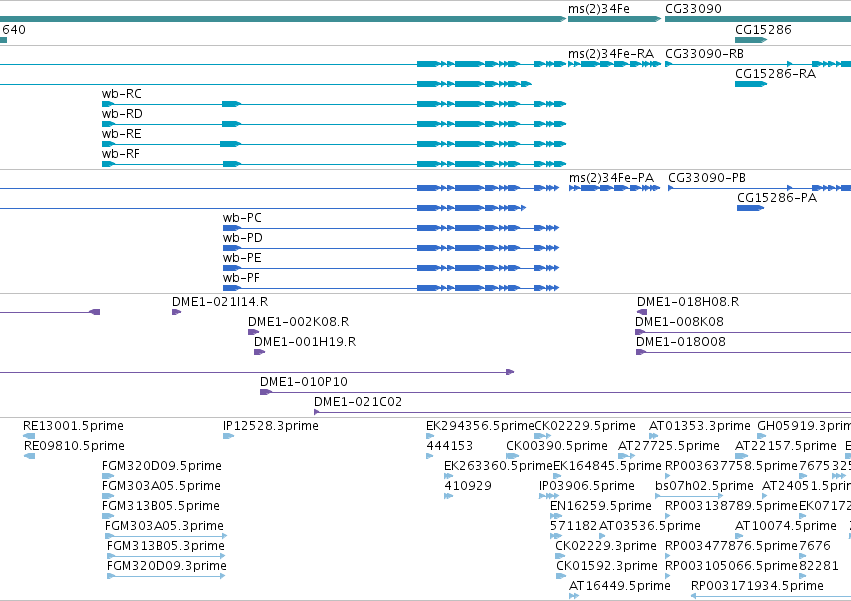Select the CG15286-PA protein label

pos(777,198)
